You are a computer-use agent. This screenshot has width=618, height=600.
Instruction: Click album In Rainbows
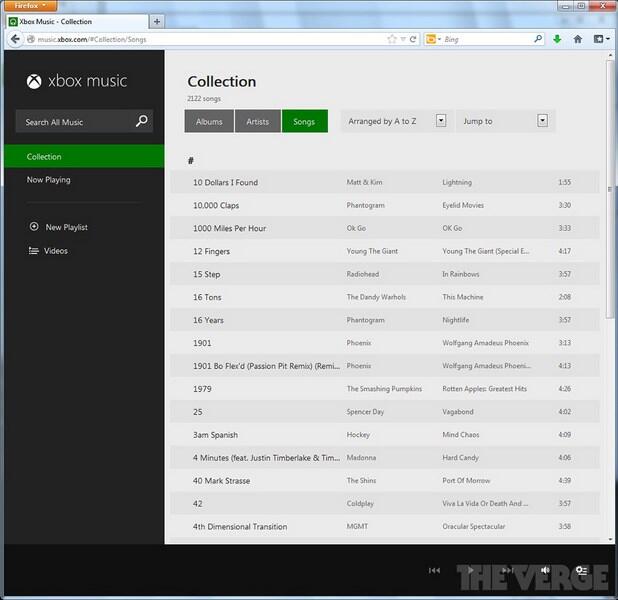pyautogui.click(x=461, y=274)
